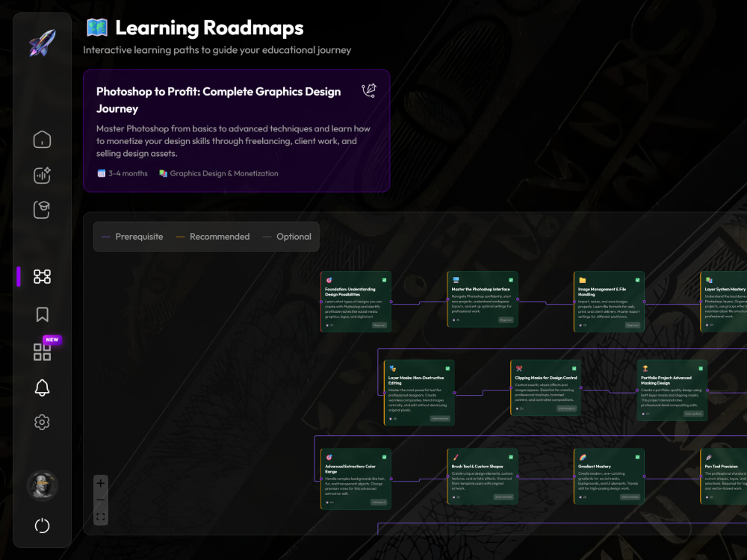Click target icon on Foundation: Understanding Design Possibilities node

(329, 280)
